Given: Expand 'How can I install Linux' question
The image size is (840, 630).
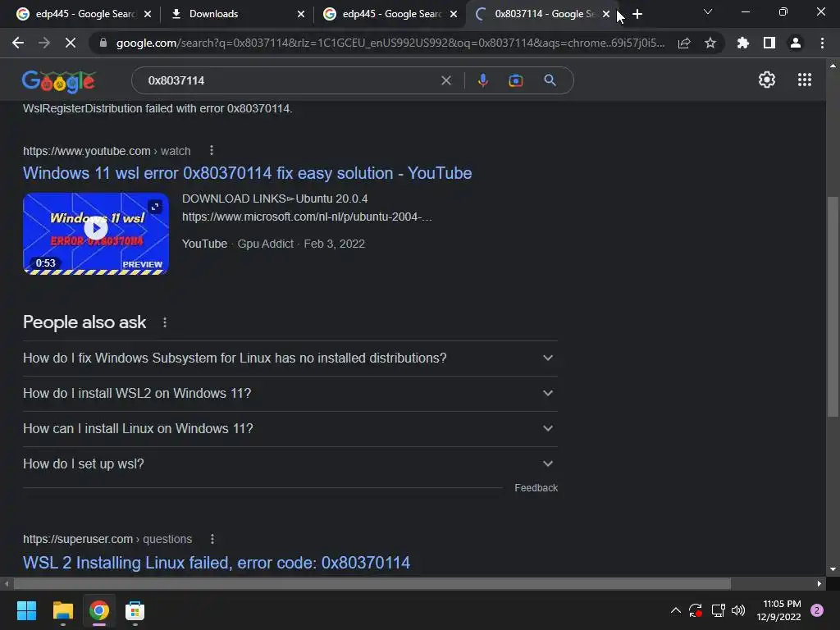Looking at the screenshot, I should pyautogui.click(x=290, y=428).
